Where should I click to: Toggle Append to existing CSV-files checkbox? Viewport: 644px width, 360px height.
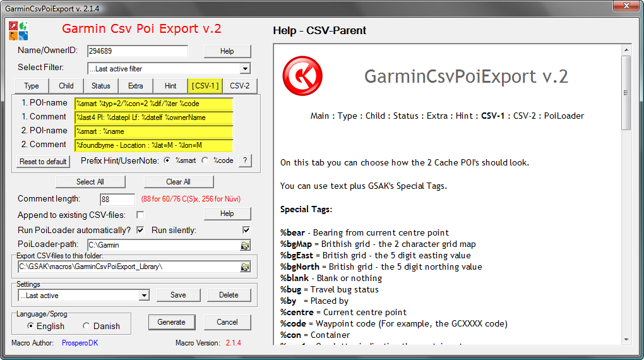tap(140, 215)
